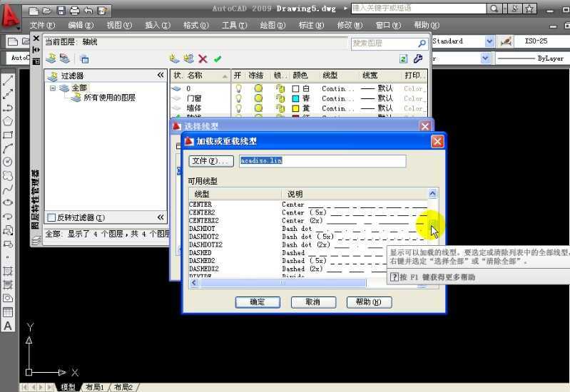The image size is (570, 392).
Task: Toggle the Freeze sun icon for layer 0
Action: tap(258, 88)
